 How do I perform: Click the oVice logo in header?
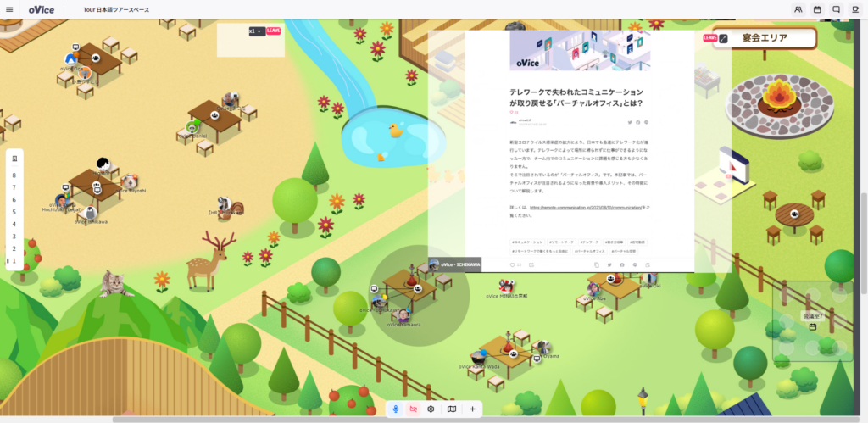40,9
